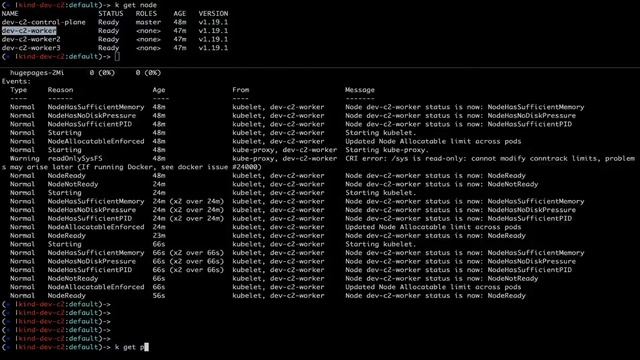Click the VERSION column header
The height and width of the screenshot is (360, 640).
[x=213, y=13]
